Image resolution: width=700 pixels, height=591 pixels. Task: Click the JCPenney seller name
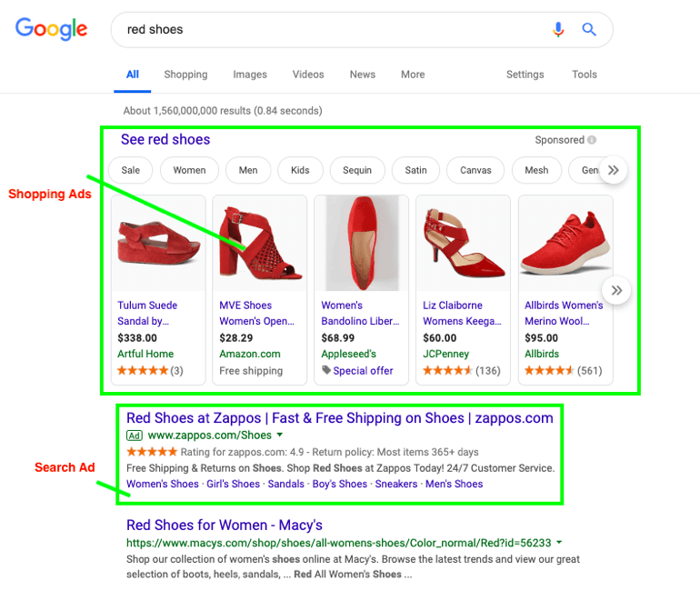446,354
